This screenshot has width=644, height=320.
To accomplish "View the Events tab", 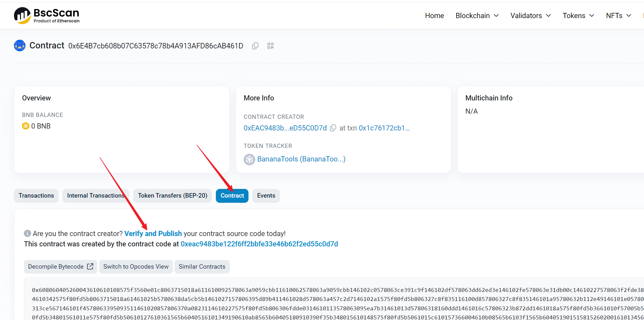I will pos(266,196).
